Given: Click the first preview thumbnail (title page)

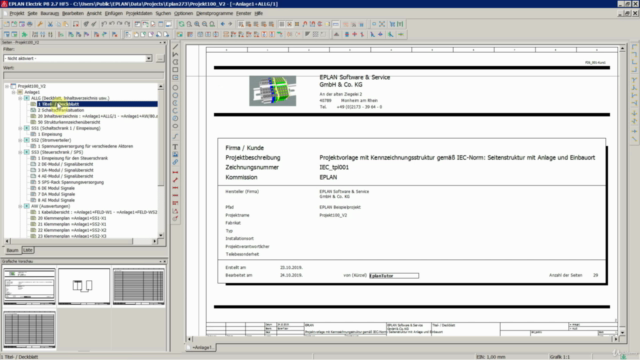Looking at the screenshot, I should click(29, 286).
